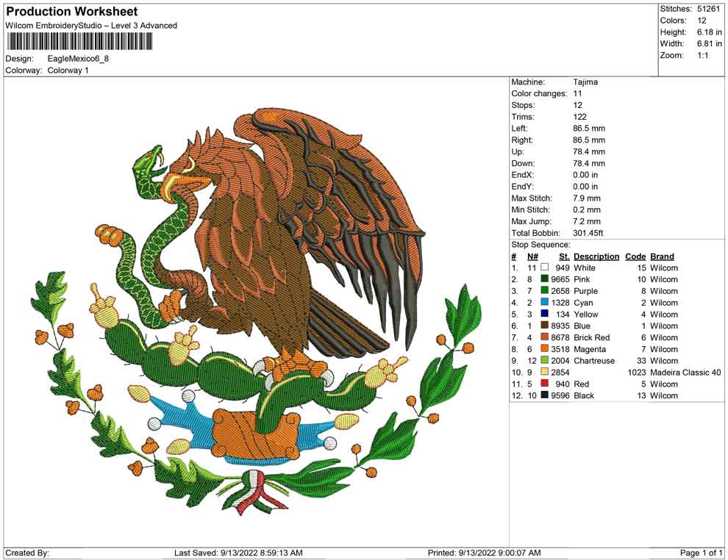Click the Stitches value 51261

pyautogui.click(x=708, y=9)
